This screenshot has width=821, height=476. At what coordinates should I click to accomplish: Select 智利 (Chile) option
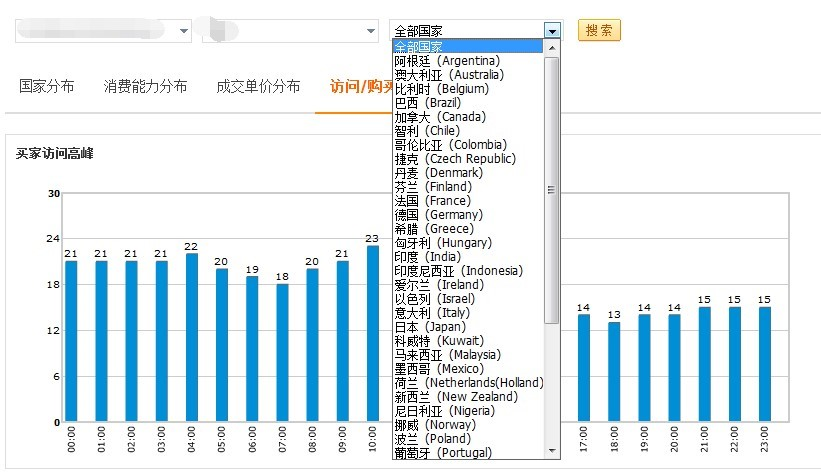468,130
